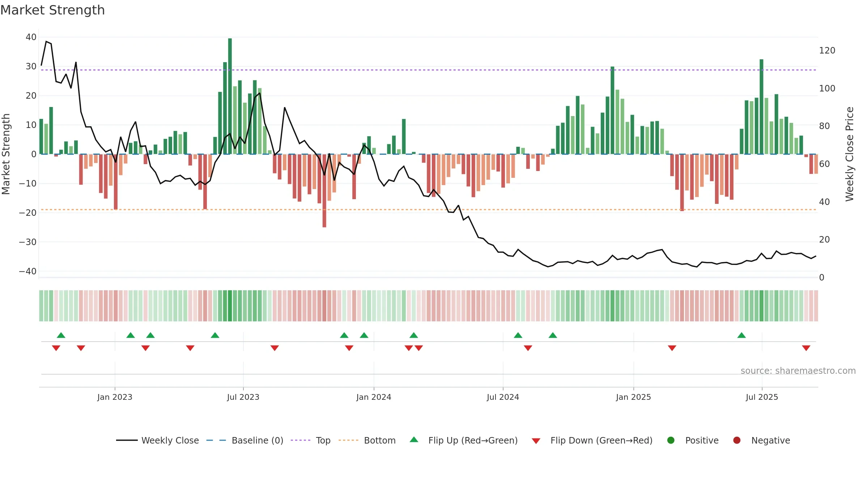The height and width of the screenshot is (488, 868).
Task: Click the −20 tick on the left axis
Action: point(28,213)
